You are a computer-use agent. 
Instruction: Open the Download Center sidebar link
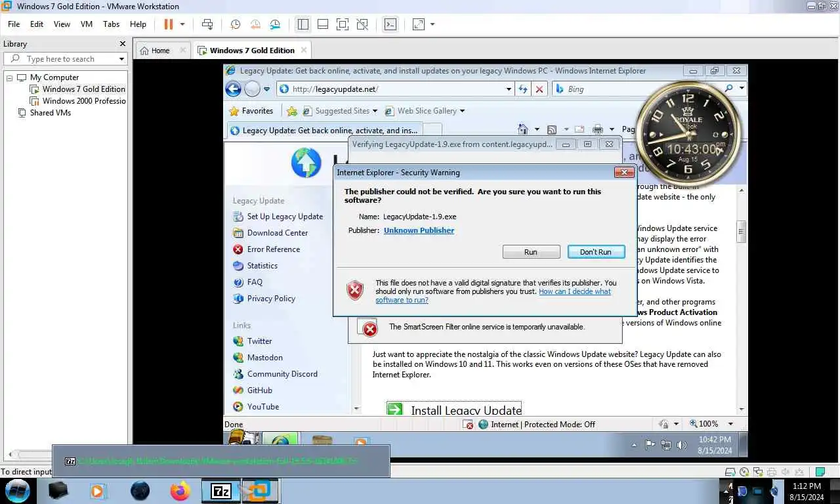click(278, 233)
